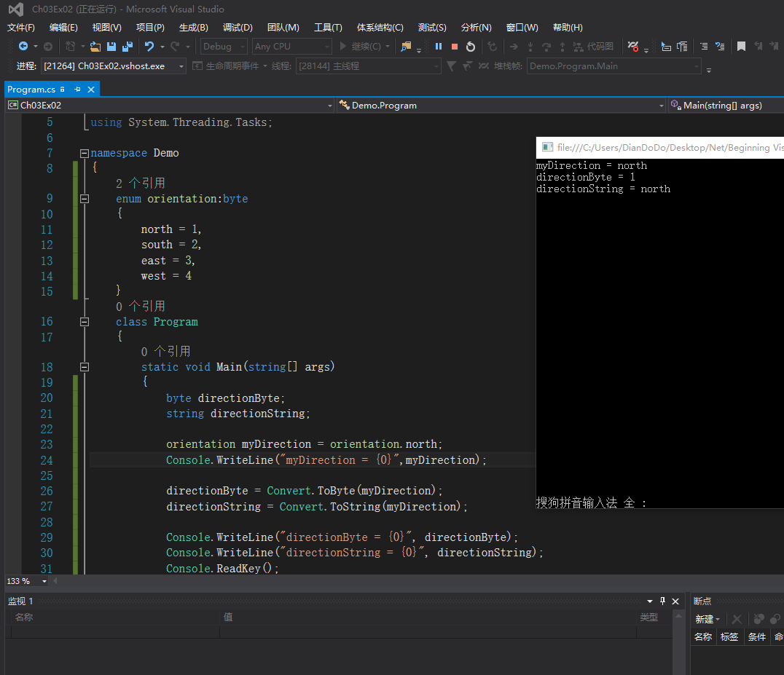
Task: Click the Open File folder icon
Action: pyautogui.click(x=95, y=47)
